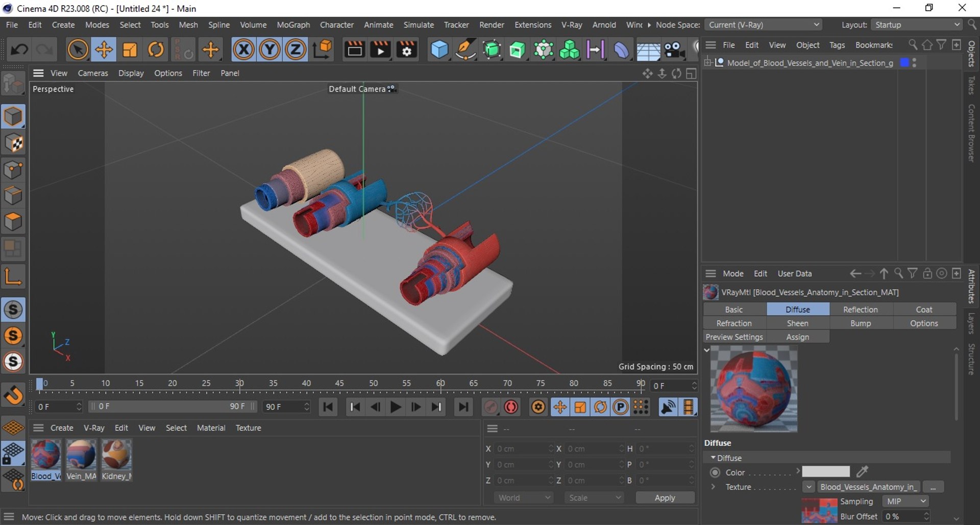The height and width of the screenshot is (525, 980).
Task: Click the layer color square of object
Action: 904,63
